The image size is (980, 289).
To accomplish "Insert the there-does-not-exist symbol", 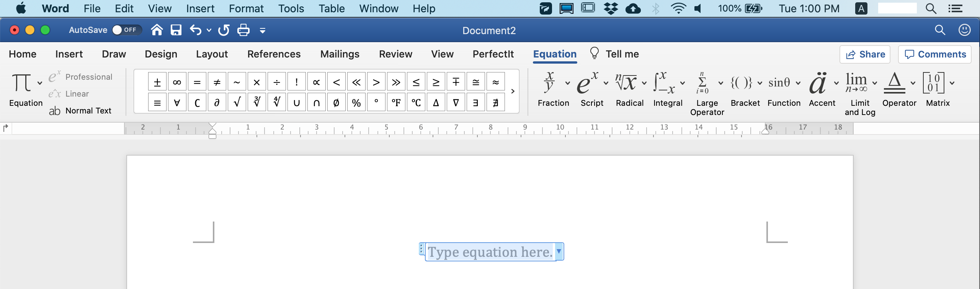I will tap(496, 102).
